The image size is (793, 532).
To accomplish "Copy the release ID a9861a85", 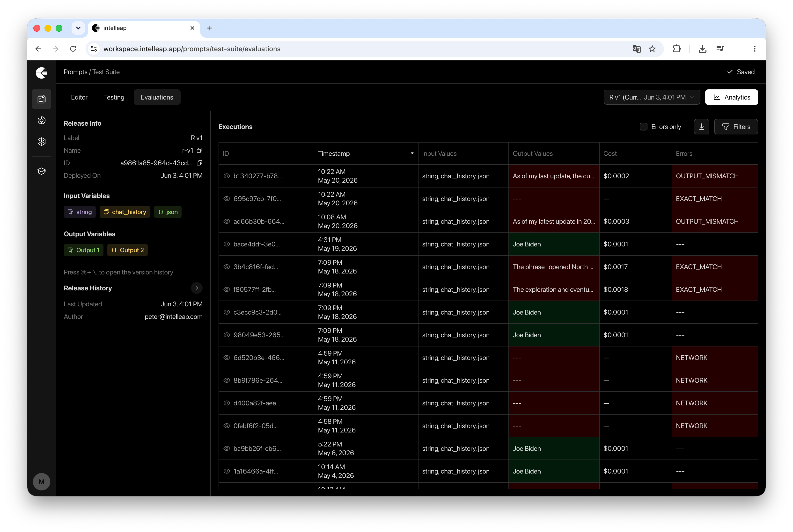I will pos(200,163).
